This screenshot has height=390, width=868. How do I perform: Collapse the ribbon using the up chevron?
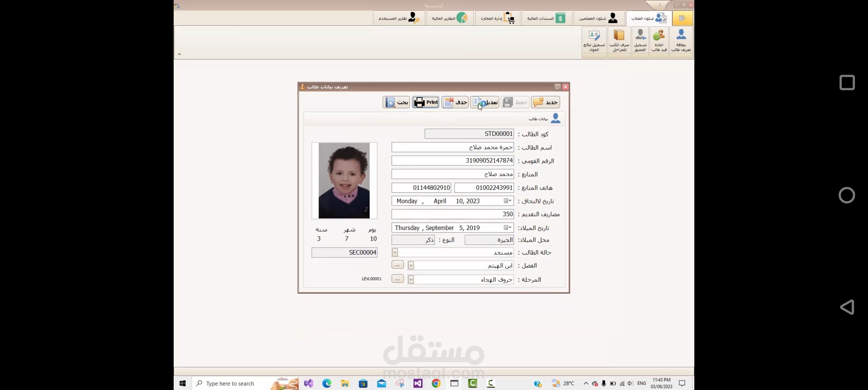[179, 54]
